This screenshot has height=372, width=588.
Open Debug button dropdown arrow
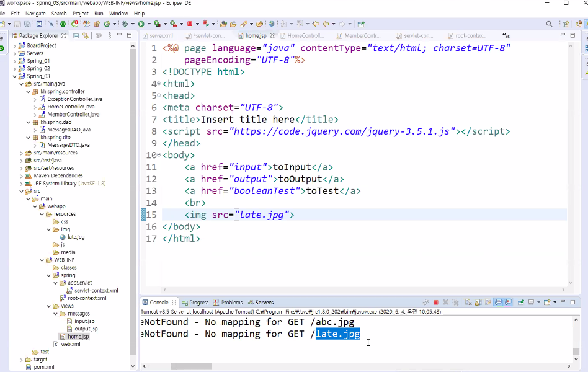tap(133, 24)
